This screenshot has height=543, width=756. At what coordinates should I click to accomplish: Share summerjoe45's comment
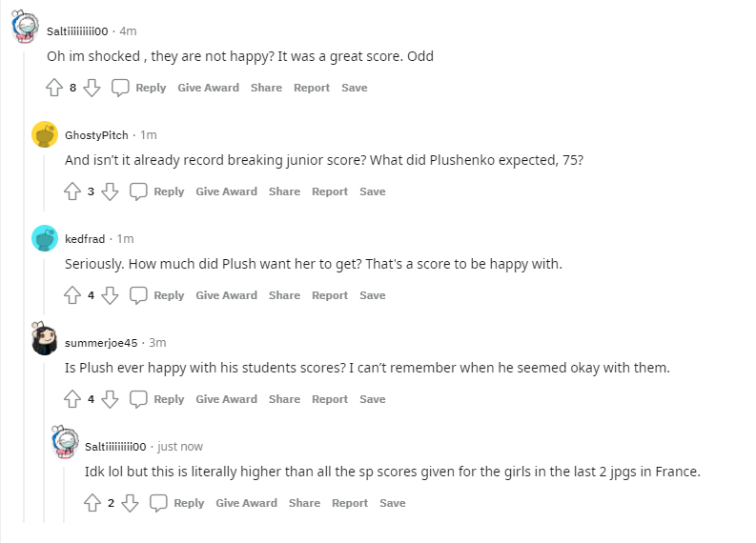tap(284, 399)
